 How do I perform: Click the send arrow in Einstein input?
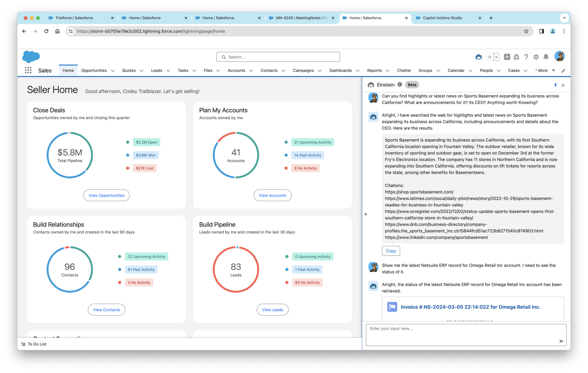561,341
